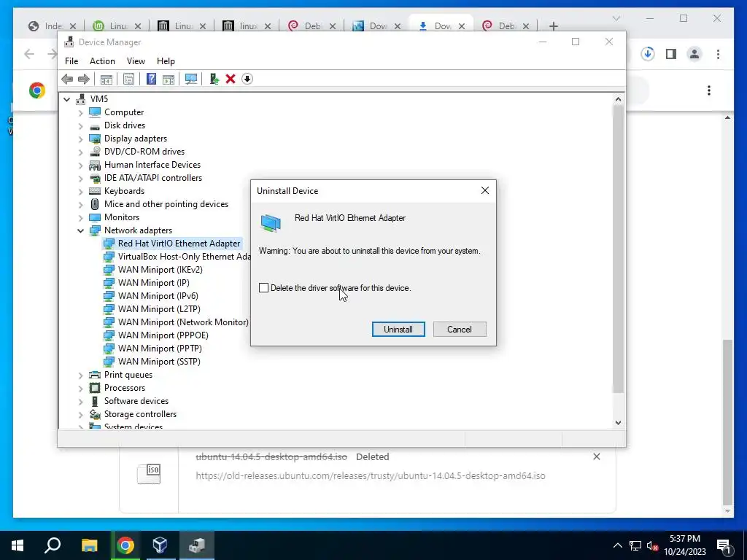Click the blue Help question mark icon
The height and width of the screenshot is (560, 747).
pyautogui.click(x=151, y=79)
